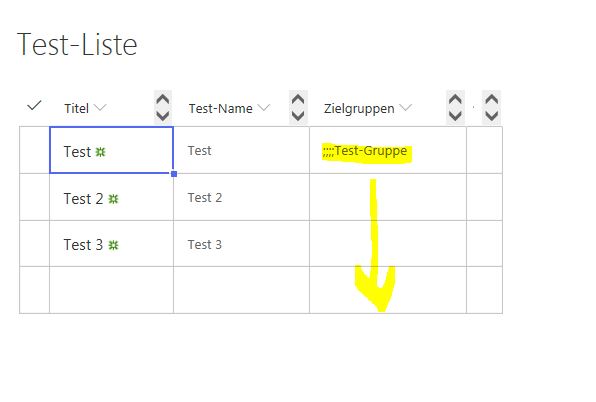
Task: Click down arrow beside Zielgruppen column
Action: [x=455, y=116]
